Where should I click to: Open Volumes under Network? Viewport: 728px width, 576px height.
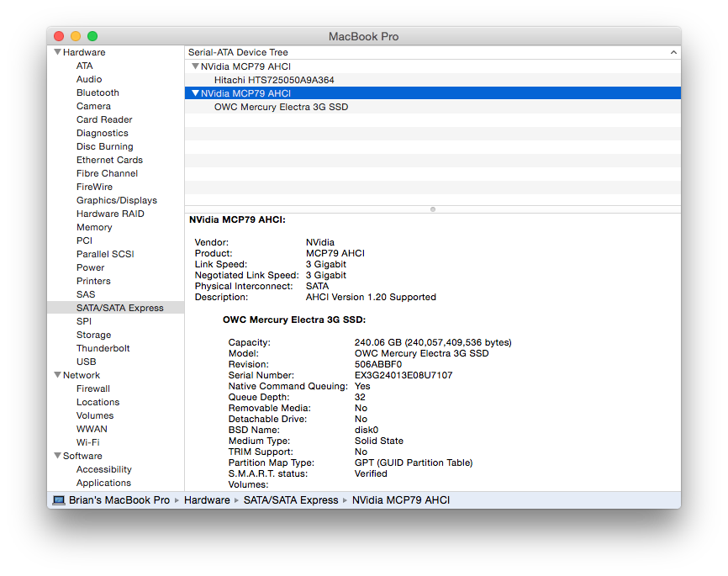point(95,416)
